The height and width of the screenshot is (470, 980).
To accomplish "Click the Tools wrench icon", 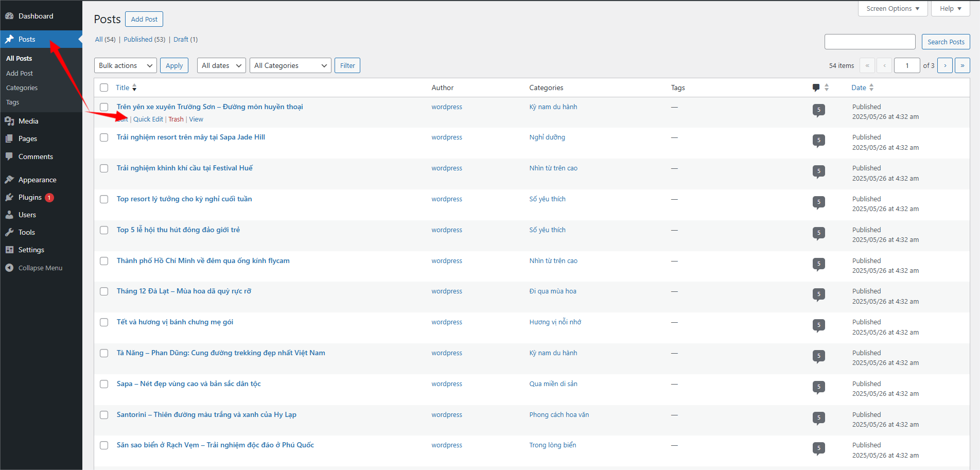I will tap(9, 232).
